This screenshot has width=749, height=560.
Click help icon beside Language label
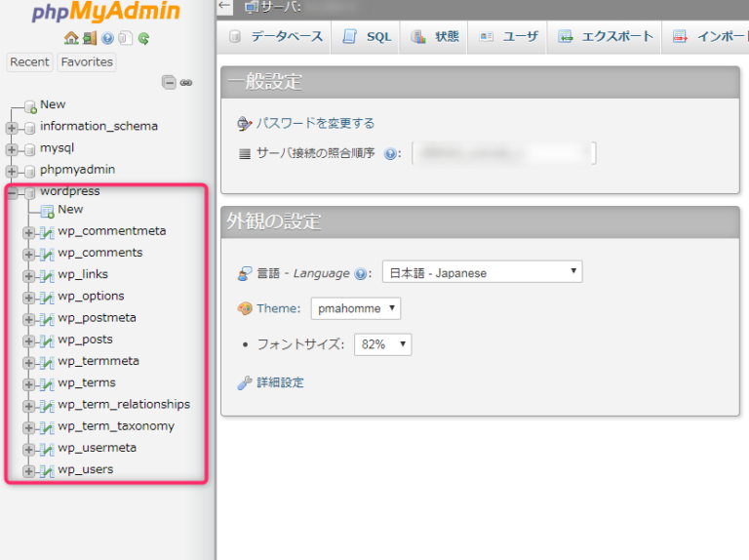click(360, 274)
